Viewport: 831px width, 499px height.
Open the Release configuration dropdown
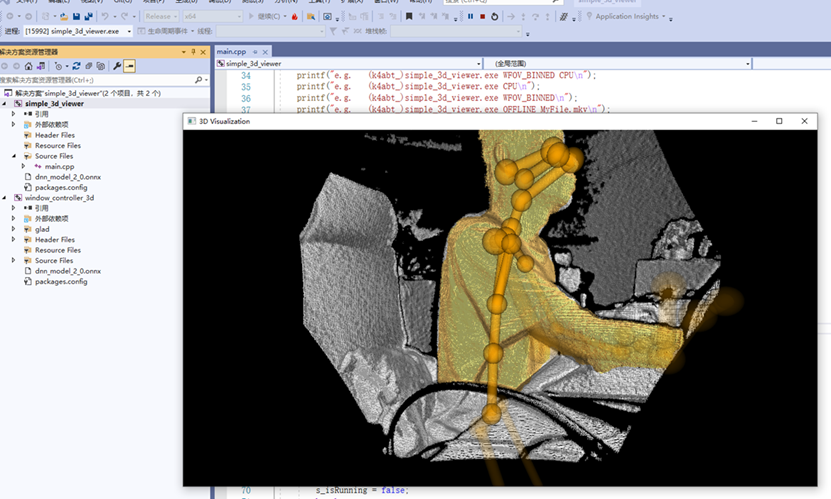tap(162, 16)
